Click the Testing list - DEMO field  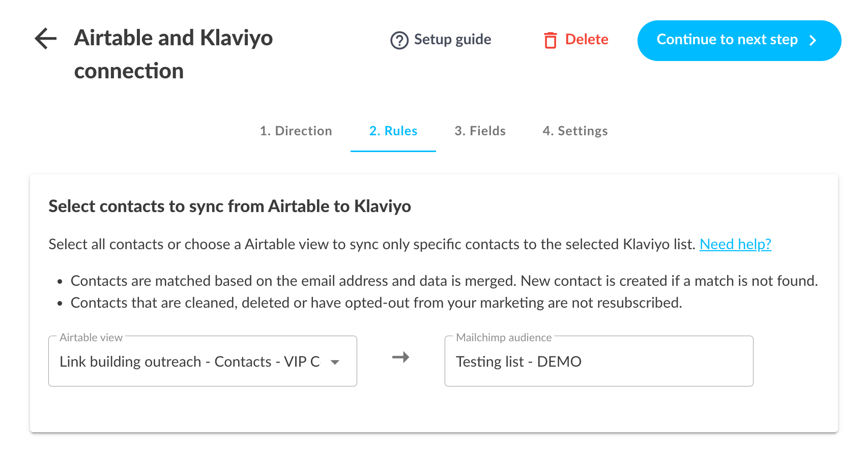click(598, 362)
